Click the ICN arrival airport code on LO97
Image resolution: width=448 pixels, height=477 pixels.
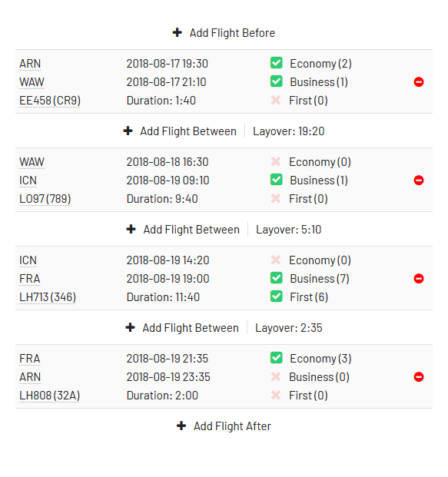[28, 180]
